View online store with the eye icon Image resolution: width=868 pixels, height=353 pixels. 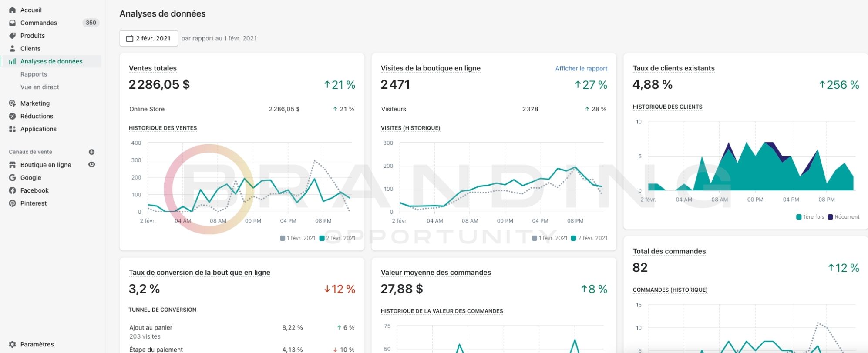[x=91, y=164]
